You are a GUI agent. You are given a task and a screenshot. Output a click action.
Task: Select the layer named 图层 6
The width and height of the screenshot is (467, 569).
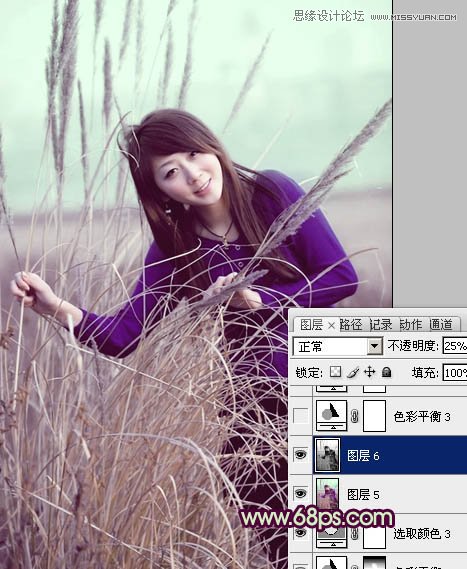pos(363,455)
